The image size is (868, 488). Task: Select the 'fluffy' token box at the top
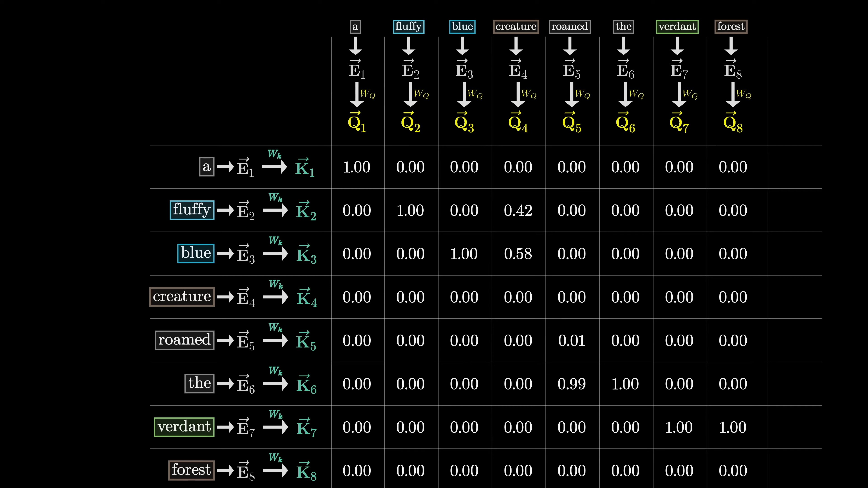point(408,27)
